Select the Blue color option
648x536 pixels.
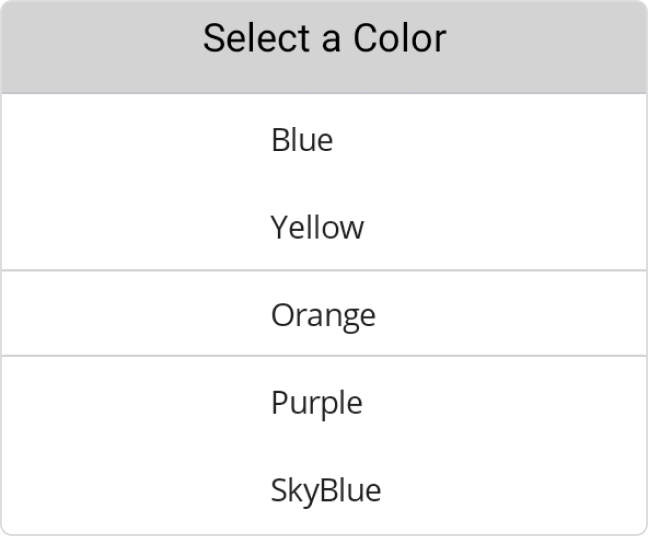point(302,140)
